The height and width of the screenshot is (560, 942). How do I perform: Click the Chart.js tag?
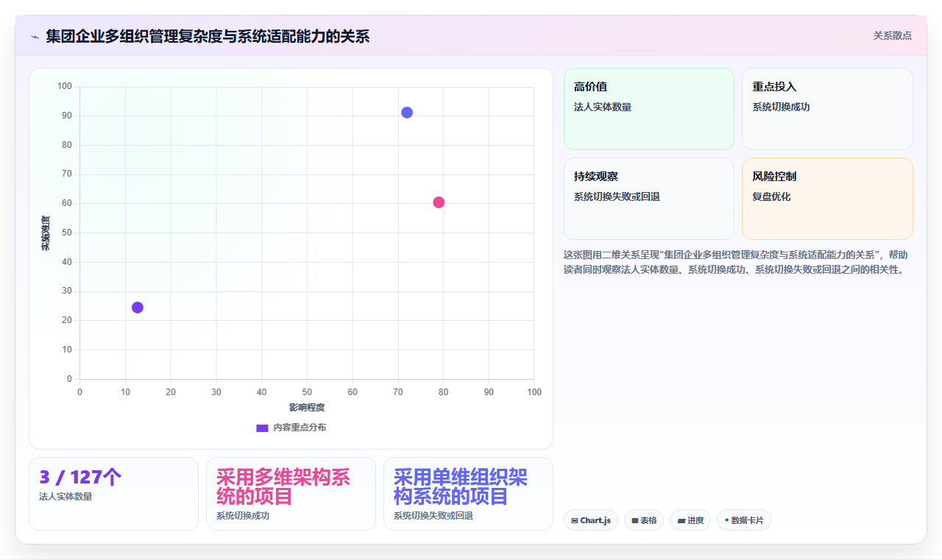[591, 520]
